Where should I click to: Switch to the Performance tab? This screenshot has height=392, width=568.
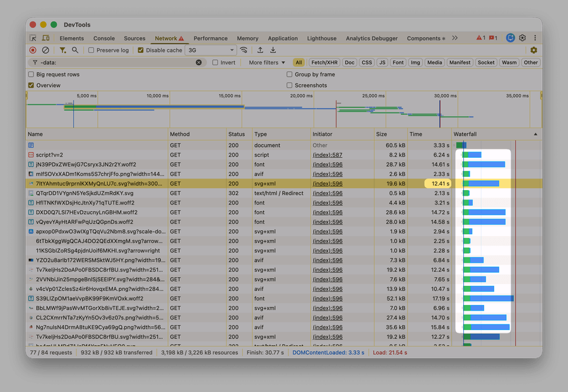click(x=211, y=39)
